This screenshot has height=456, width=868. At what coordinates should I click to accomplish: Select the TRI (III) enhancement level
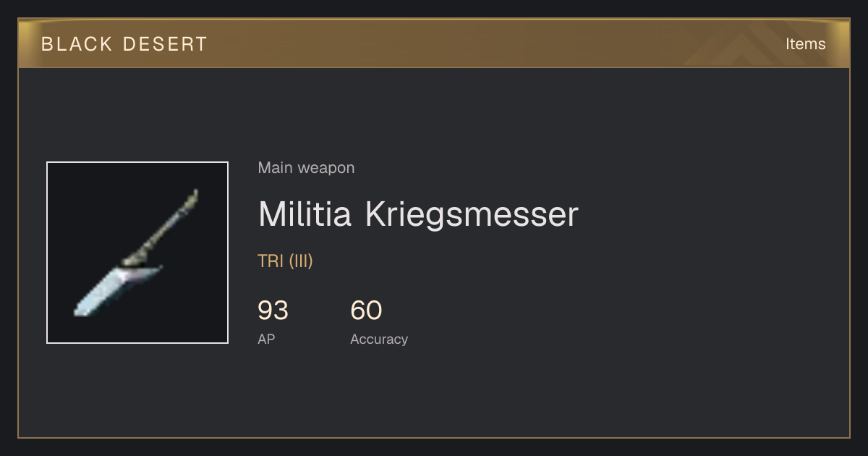pos(285,261)
